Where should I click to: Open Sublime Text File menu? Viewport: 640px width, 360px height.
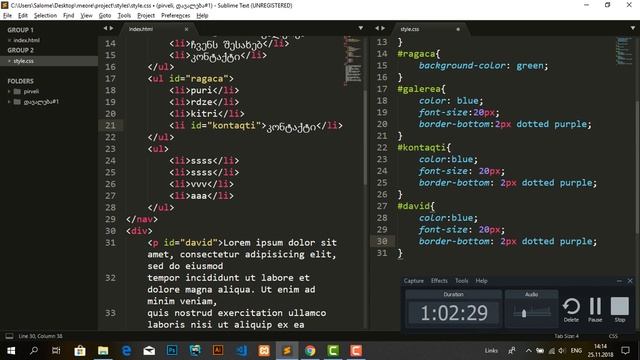(7, 16)
